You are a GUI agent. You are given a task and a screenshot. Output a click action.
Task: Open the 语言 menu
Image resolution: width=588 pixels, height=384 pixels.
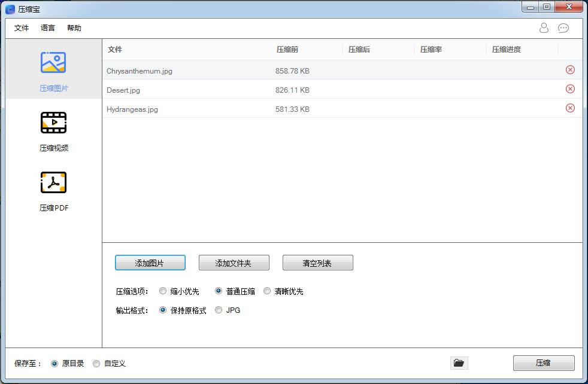(48, 28)
